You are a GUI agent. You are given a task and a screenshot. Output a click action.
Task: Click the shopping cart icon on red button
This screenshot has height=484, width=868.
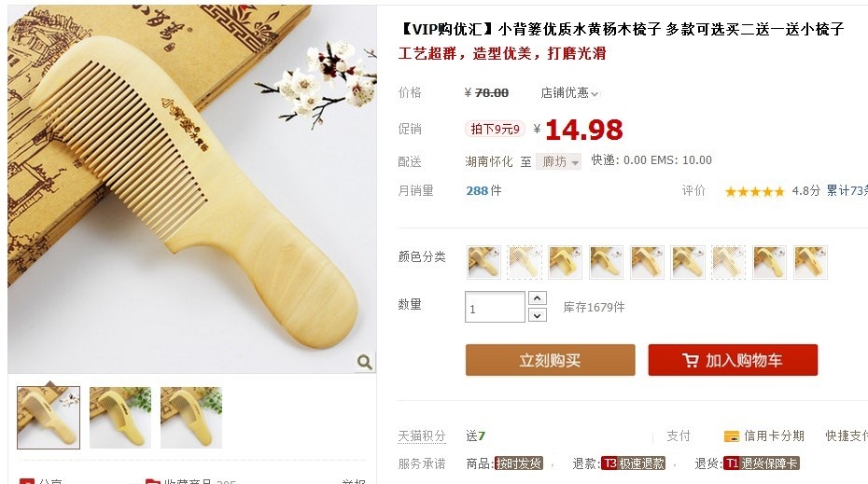[x=691, y=361]
